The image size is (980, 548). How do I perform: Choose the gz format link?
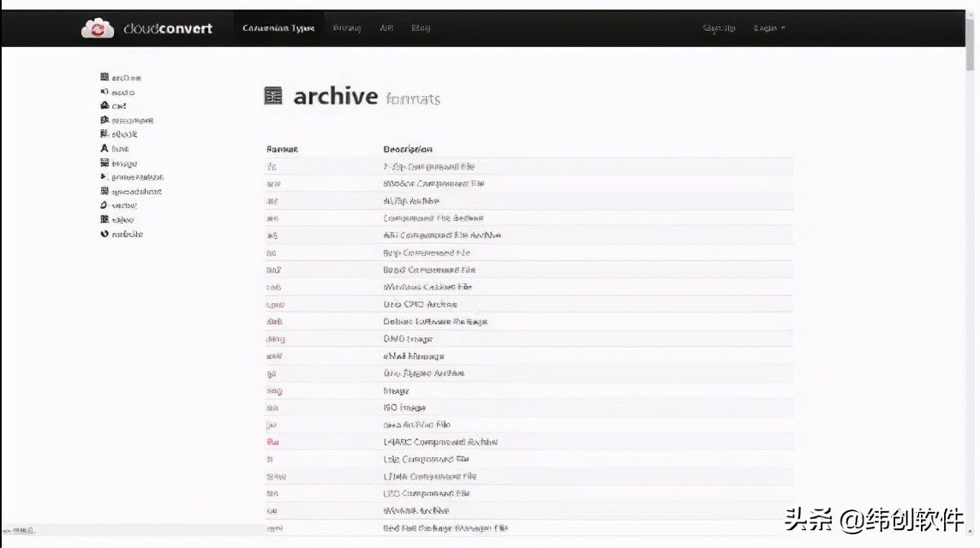click(272, 373)
